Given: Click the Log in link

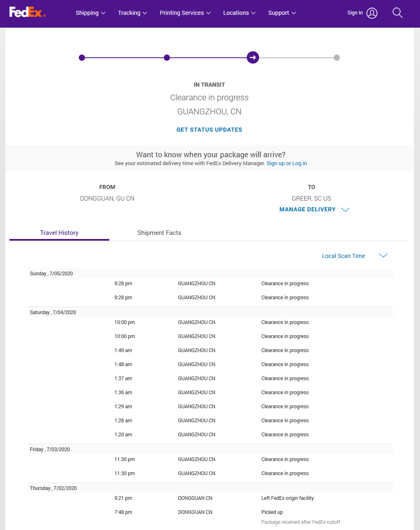Looking at the screenshot, I should click(300, 163).
